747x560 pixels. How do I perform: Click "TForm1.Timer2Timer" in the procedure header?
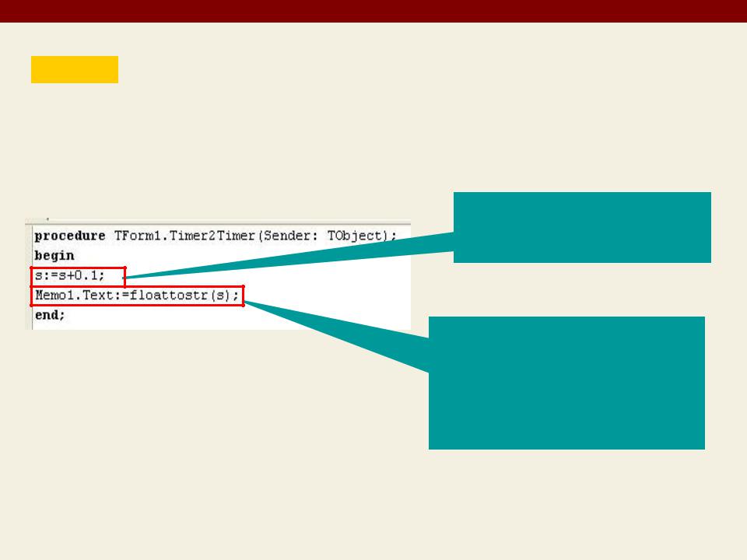[185, 236]
